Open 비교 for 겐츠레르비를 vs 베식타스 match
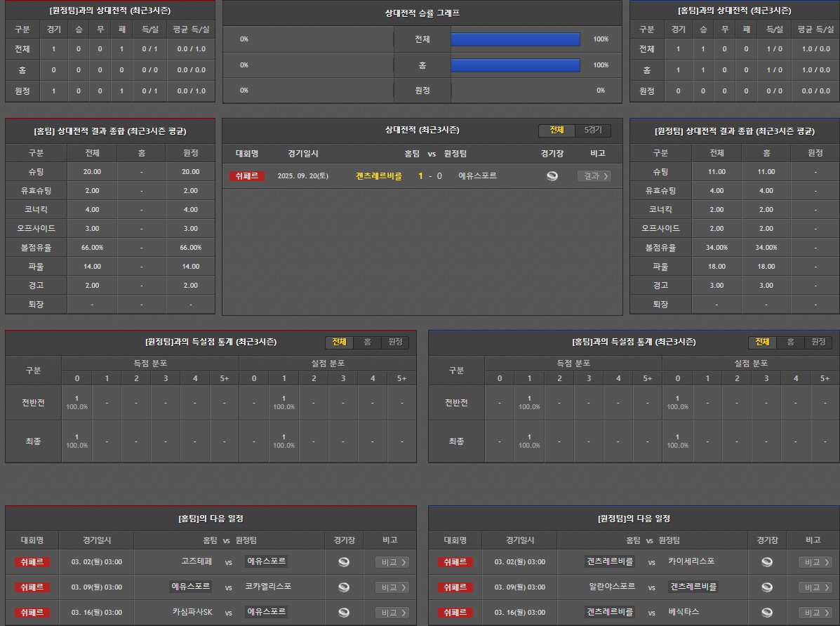The width and height of the screenshot is (840, 626). [x=815, y=613]
